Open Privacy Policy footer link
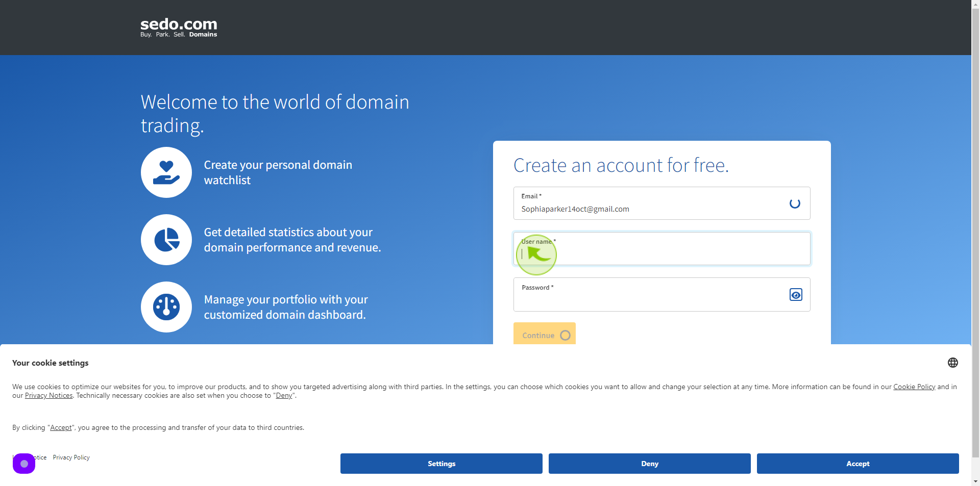 tap(71, 457)
